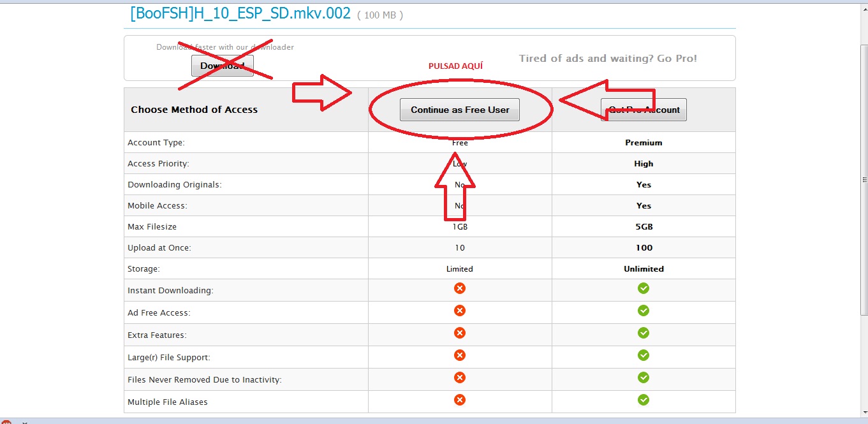Viewport: 868px width, 424px height.
Task: Click the green check beside Extra Features
Action: pyautogui.click(x=643, y=333)
